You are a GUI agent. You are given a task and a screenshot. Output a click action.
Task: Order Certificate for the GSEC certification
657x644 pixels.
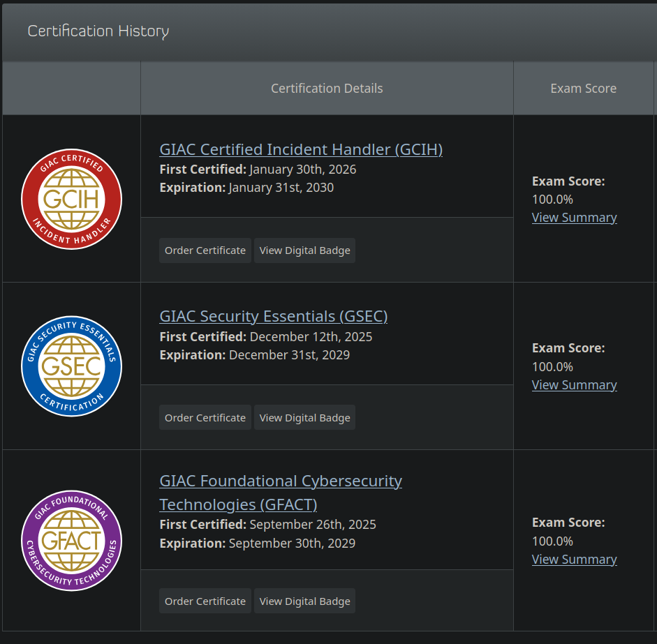coord(205,417)
